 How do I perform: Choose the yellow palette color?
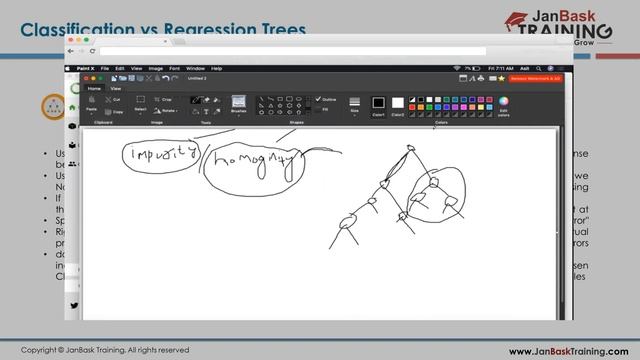click(481, 107)
